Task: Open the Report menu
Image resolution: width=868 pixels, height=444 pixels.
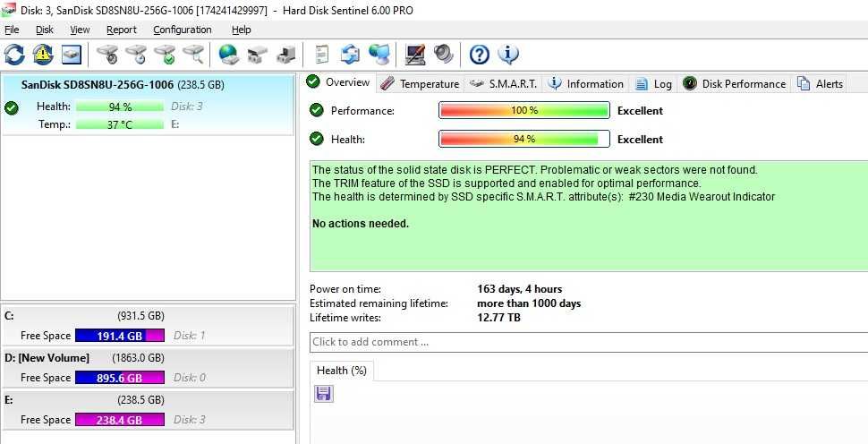Action: click(121, 30)
